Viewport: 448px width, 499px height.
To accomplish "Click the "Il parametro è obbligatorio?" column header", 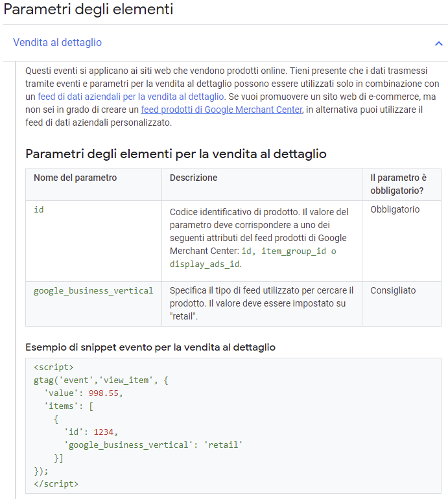I will click(398, 184).
